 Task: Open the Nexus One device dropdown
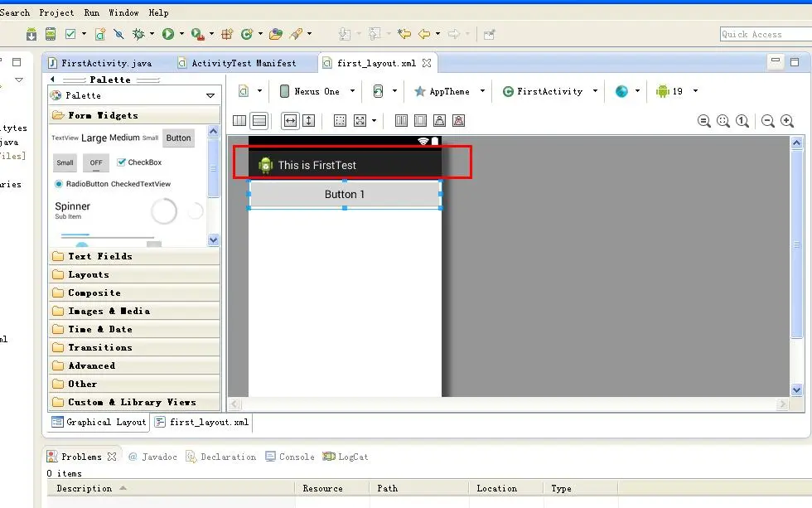coord(317,91)
